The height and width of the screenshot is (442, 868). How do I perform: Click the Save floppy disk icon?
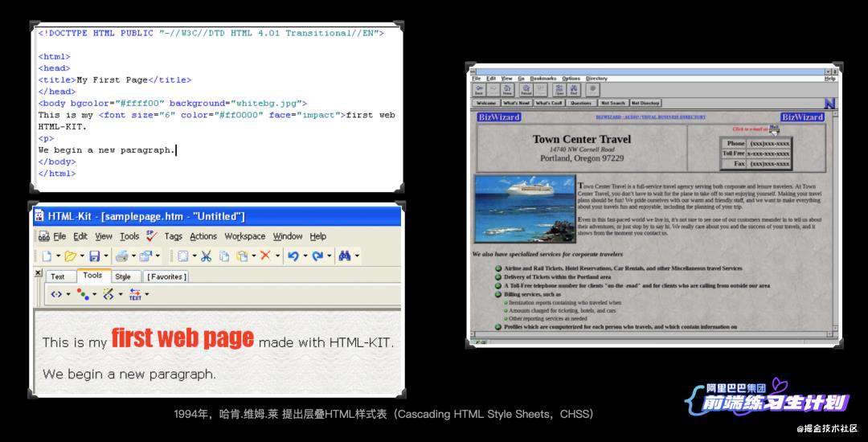click(x=94, y=256)
